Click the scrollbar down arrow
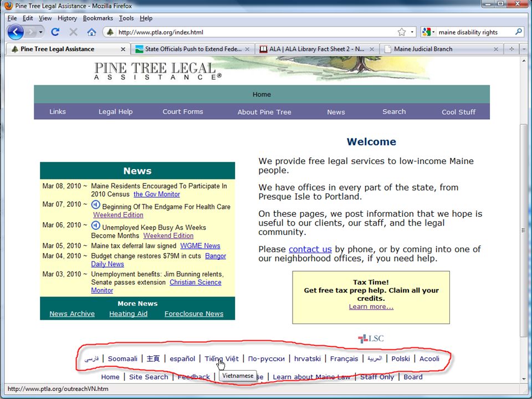 click(x=524, y=379)
